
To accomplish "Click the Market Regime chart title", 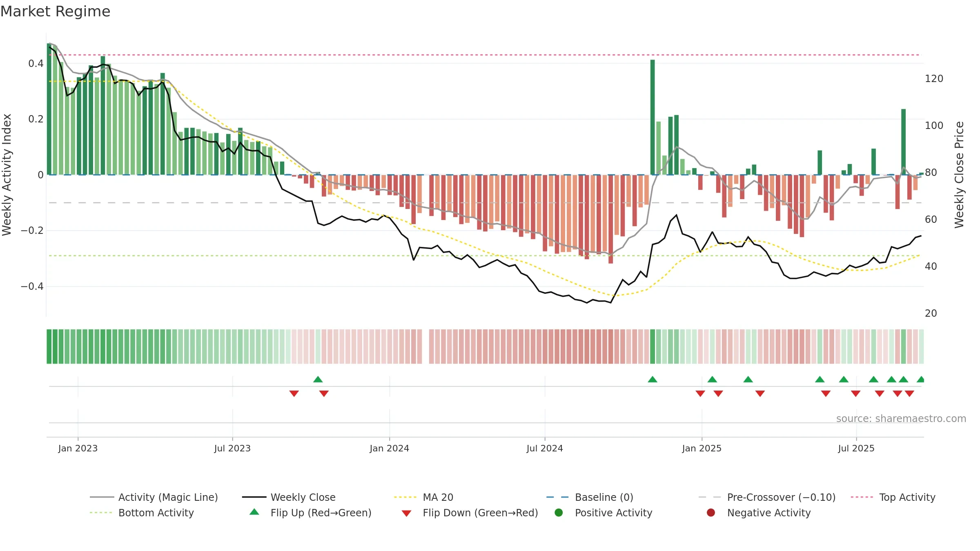I will 55,11.
